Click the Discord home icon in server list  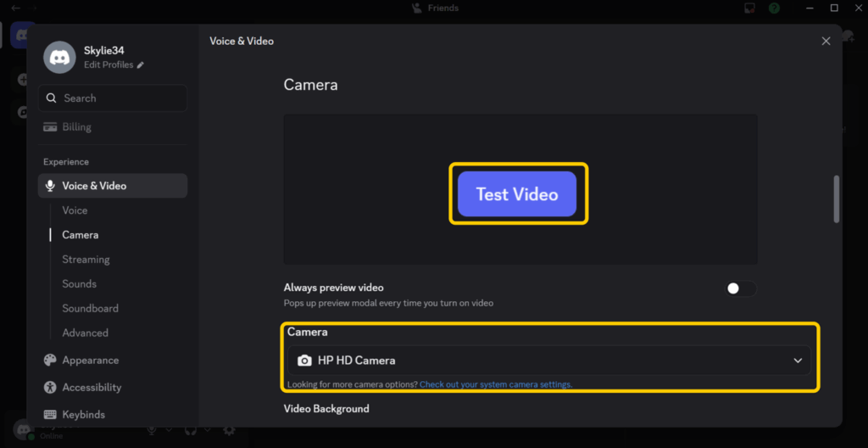coord(22,35)
